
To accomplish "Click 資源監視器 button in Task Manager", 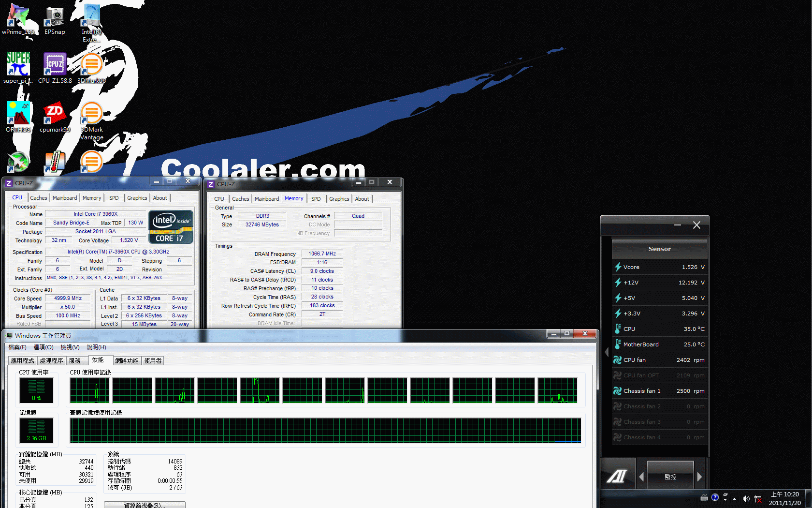I will [x=145, y=505].
